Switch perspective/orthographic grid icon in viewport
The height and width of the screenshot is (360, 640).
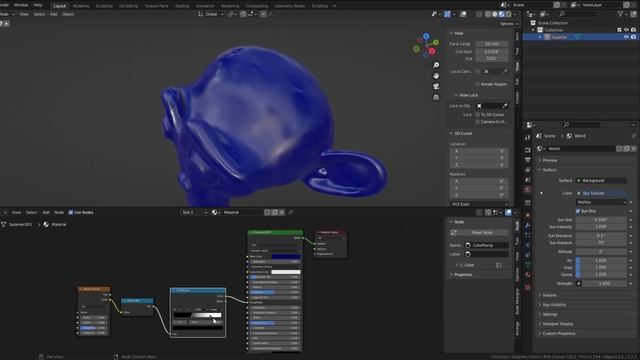point(436,97)
